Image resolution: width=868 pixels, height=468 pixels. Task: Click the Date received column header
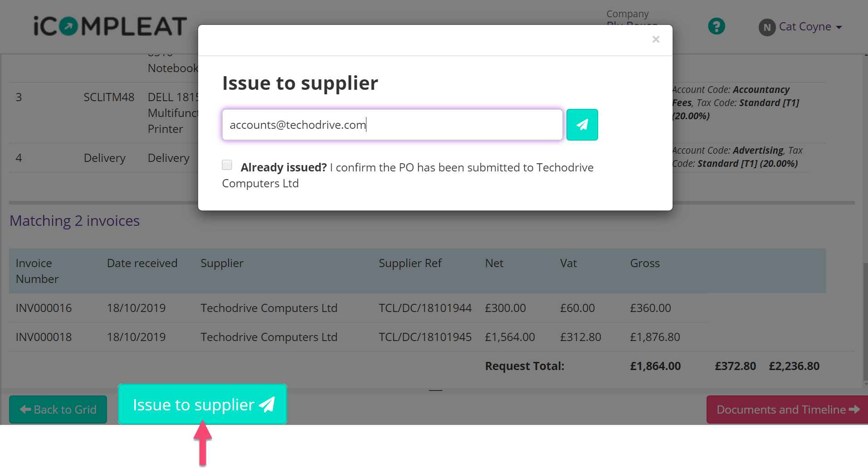[x=142, y=263]
